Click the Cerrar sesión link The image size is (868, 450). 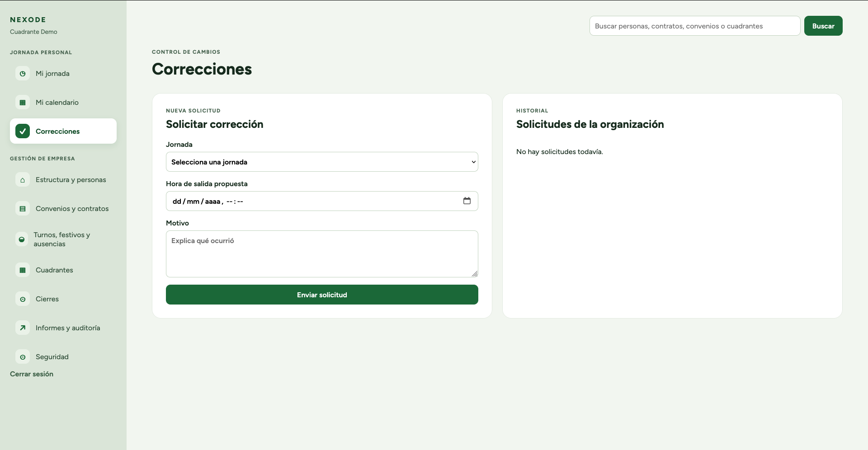[32, 374]
